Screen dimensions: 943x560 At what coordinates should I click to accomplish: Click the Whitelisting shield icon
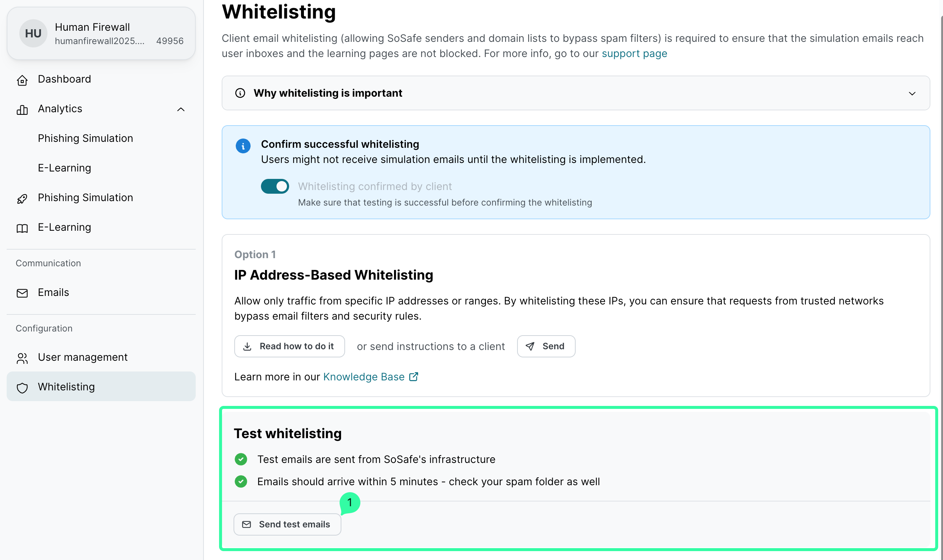click(x=22, y=387)
